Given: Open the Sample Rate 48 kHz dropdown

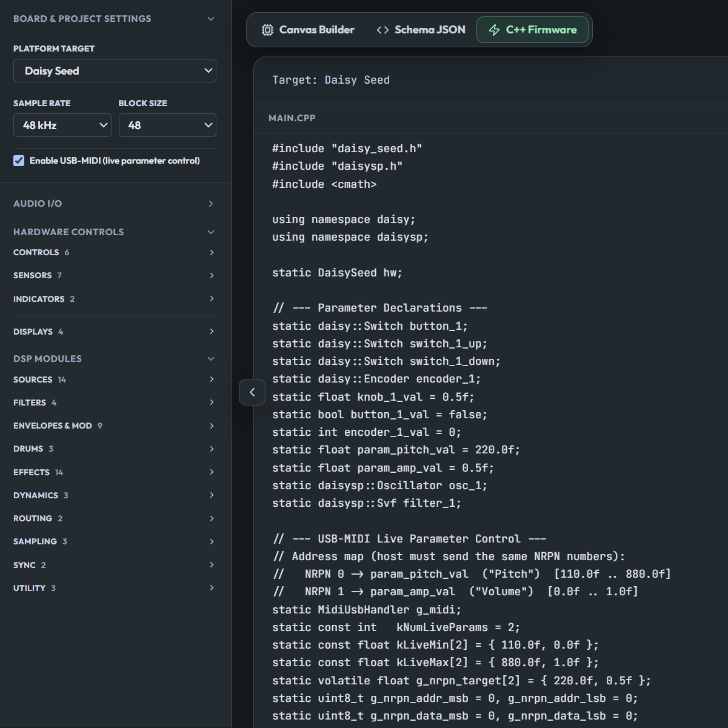Looking at the screenshot, I should [x=62, y=125].
